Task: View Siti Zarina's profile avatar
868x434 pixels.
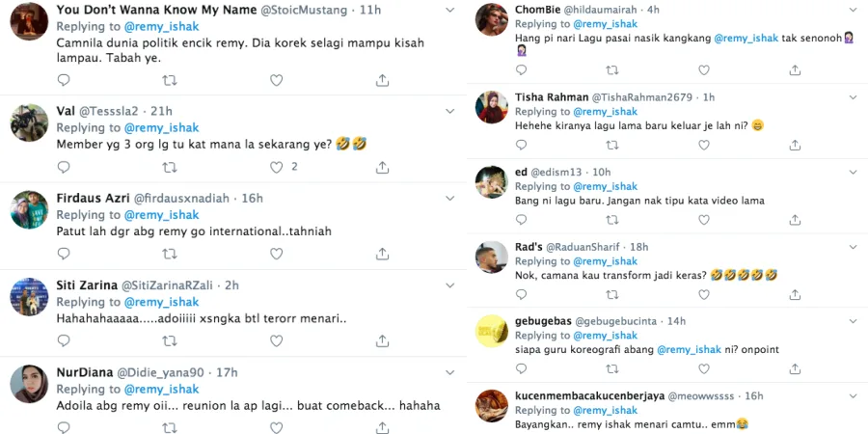Action: (29, 296)
